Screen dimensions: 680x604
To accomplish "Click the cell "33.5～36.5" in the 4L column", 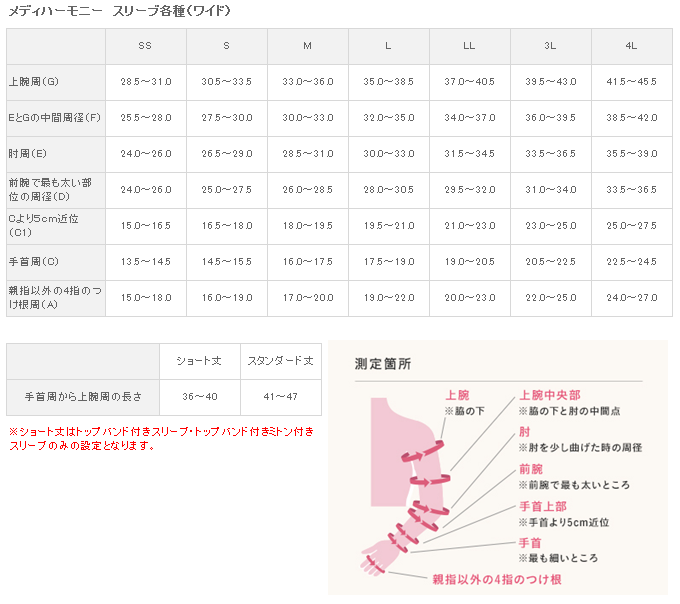I will pyautogui.click(x=632, y=189).
